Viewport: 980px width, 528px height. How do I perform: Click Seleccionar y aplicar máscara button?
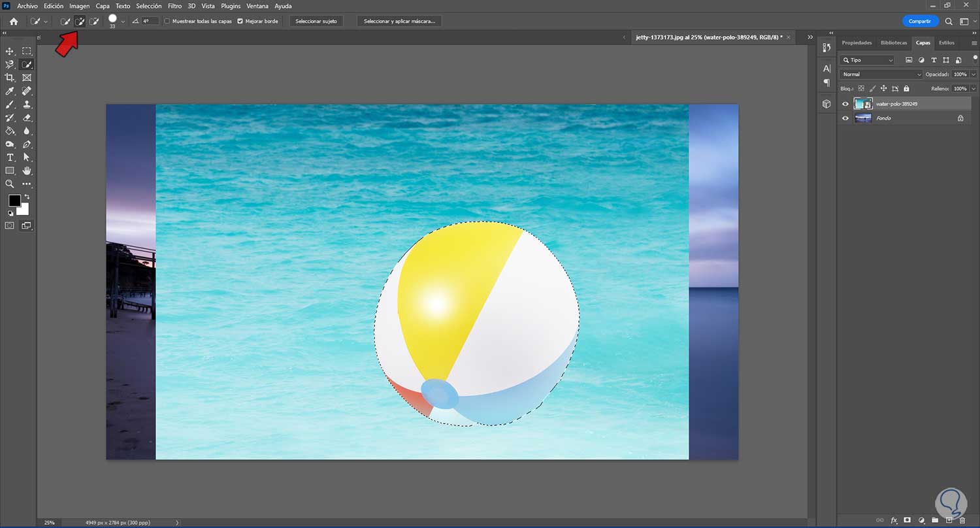click(399, 22)
